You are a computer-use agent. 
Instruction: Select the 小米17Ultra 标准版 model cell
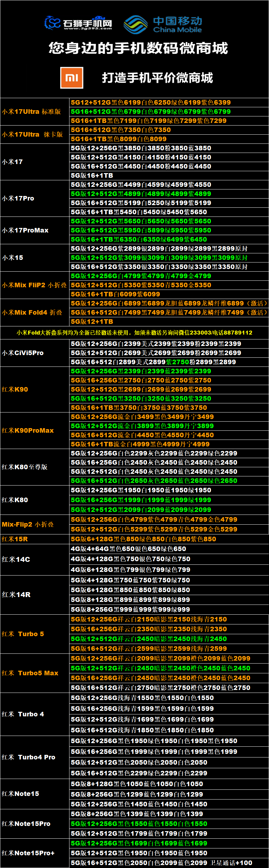click(x=35, y=112)
